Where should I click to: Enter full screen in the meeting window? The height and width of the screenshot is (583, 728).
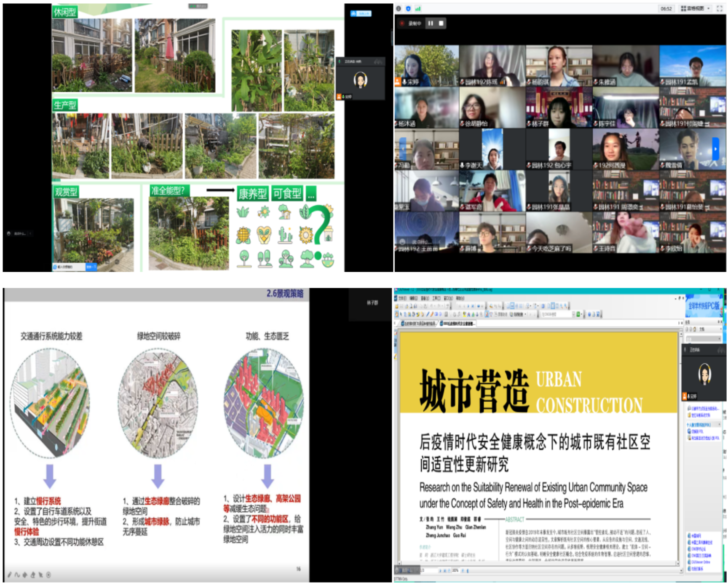click(719, 8)
